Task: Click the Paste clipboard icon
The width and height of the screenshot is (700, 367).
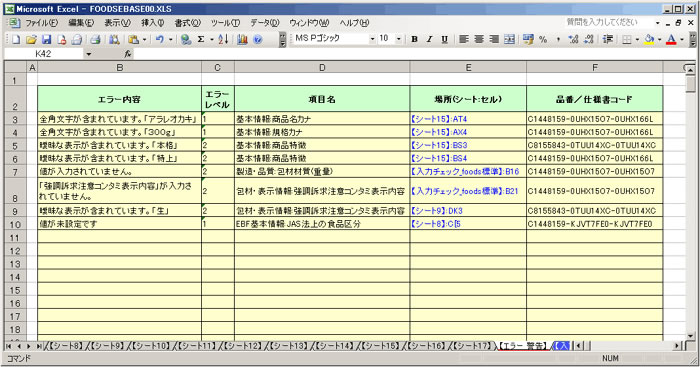Action: [x=133, y=40]
